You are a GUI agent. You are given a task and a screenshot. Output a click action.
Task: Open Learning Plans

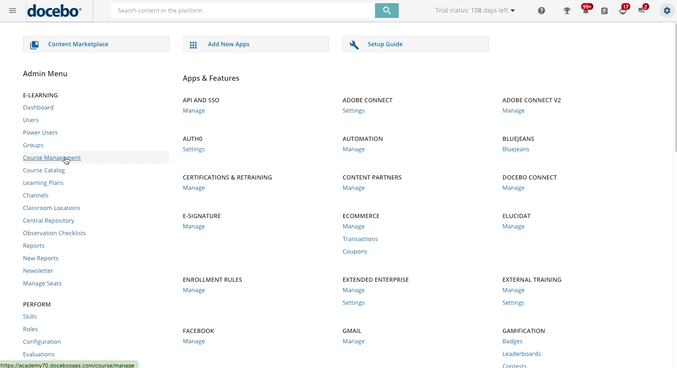(43, 183)
